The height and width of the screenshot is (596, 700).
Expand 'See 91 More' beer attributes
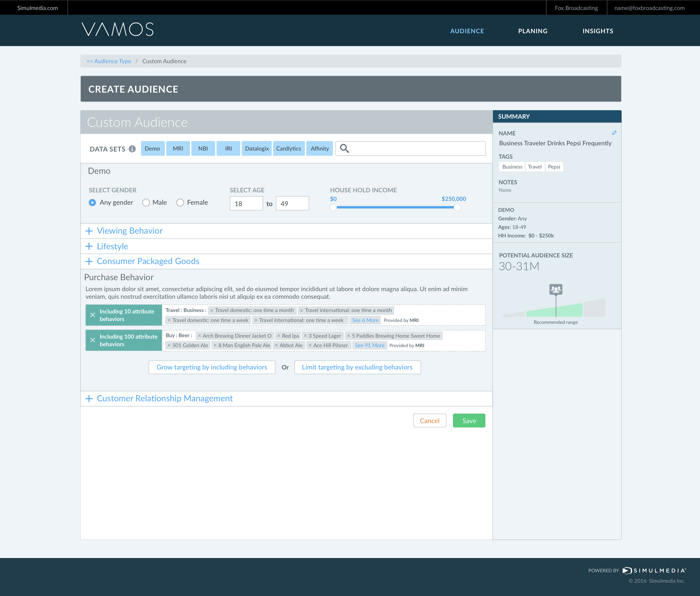pyautogui.click(x=370, y=345)
